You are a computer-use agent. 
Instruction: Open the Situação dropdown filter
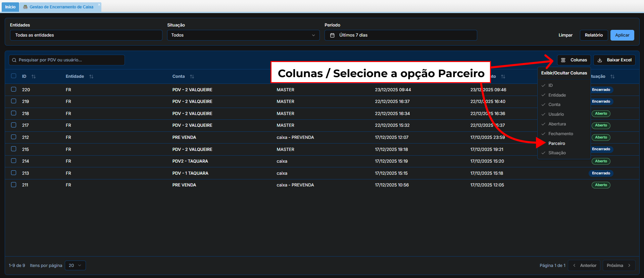243,35
